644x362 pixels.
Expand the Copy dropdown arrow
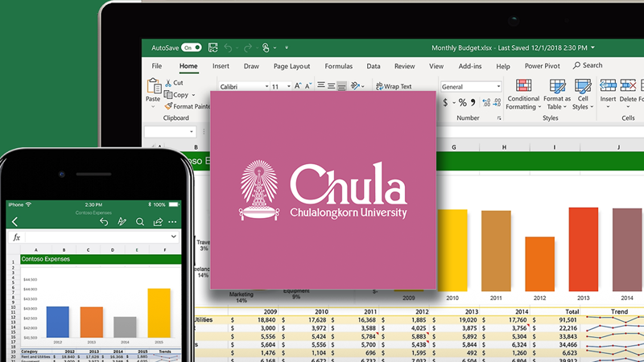193,95
